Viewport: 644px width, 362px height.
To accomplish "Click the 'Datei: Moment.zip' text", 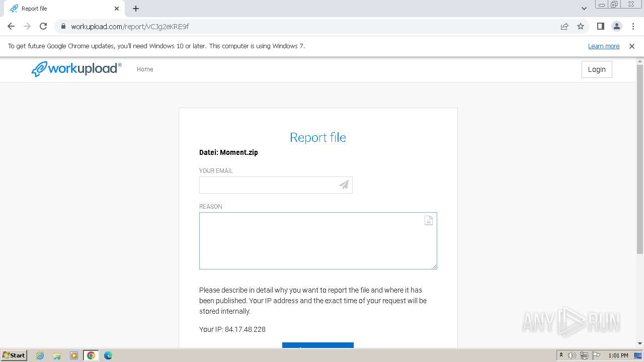I will point(228,152).
